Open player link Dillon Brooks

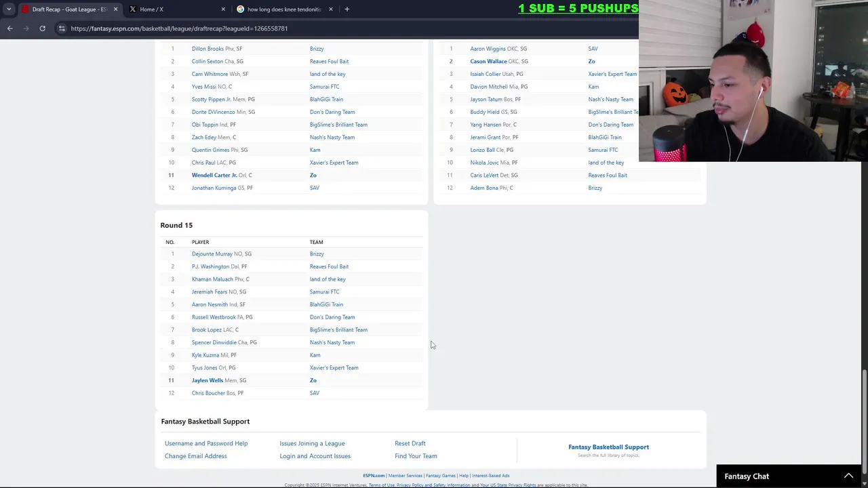pos(208,49)
